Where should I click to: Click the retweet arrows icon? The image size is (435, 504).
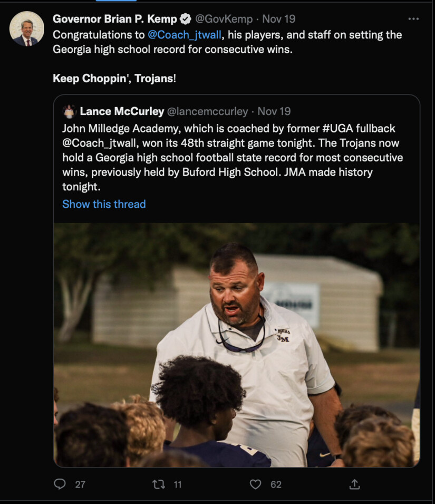pos(158,484)
